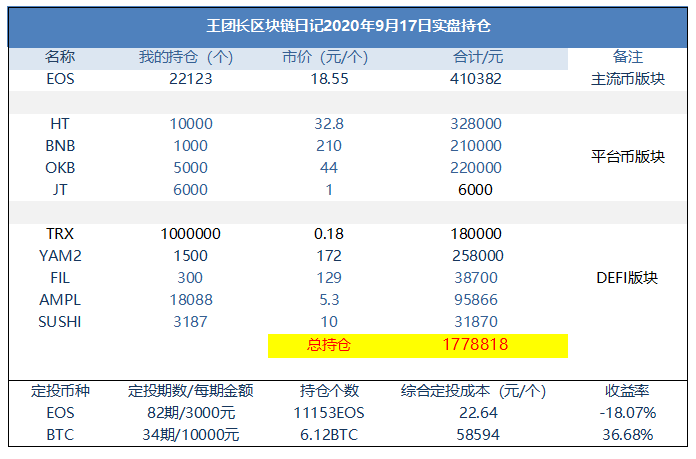Click the holding value 10000
This screenshot has height=459, width=696.
[191, 123]
